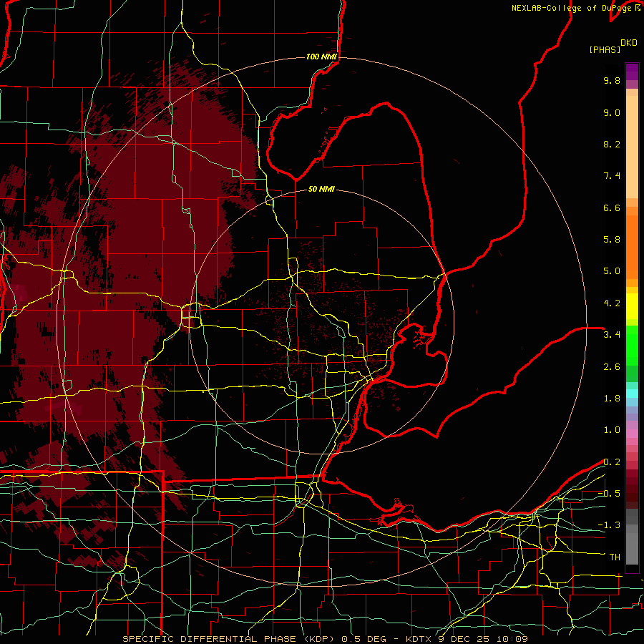Pick the bright green segment of the color bar
Image resolution: width=644 pixels, height=644 pixels.
[x=632, y=345]
